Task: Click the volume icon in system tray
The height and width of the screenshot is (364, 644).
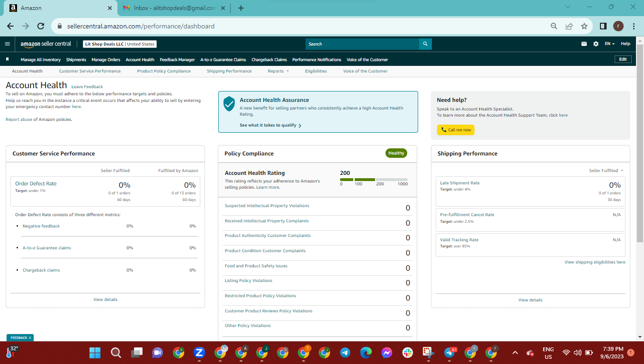Action: (x=577, y=353)
